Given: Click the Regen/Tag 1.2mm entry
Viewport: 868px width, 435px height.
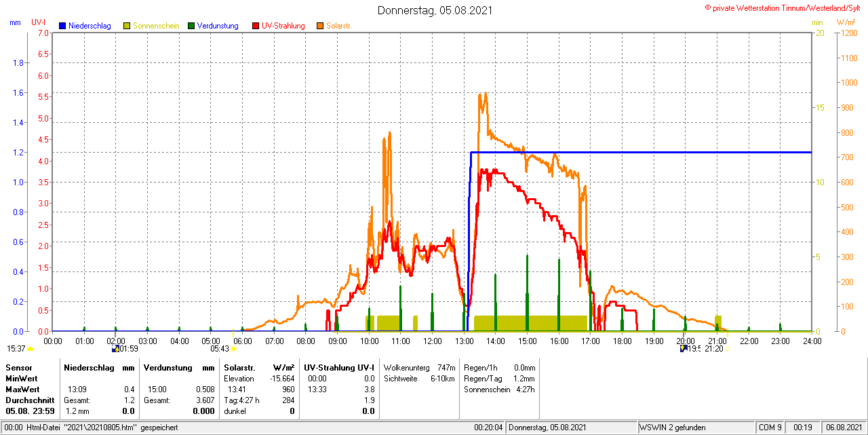Looking at the screenshot, I should click(500, 378).
